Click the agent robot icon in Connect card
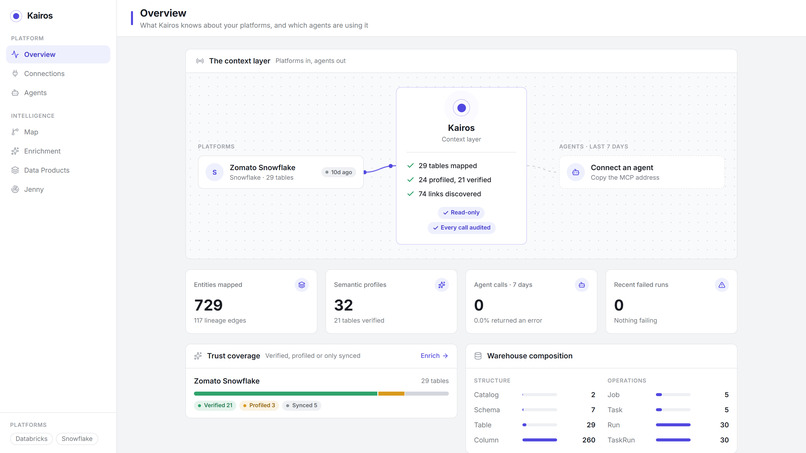This screenshot has height=453, width=806. point(576,172)
